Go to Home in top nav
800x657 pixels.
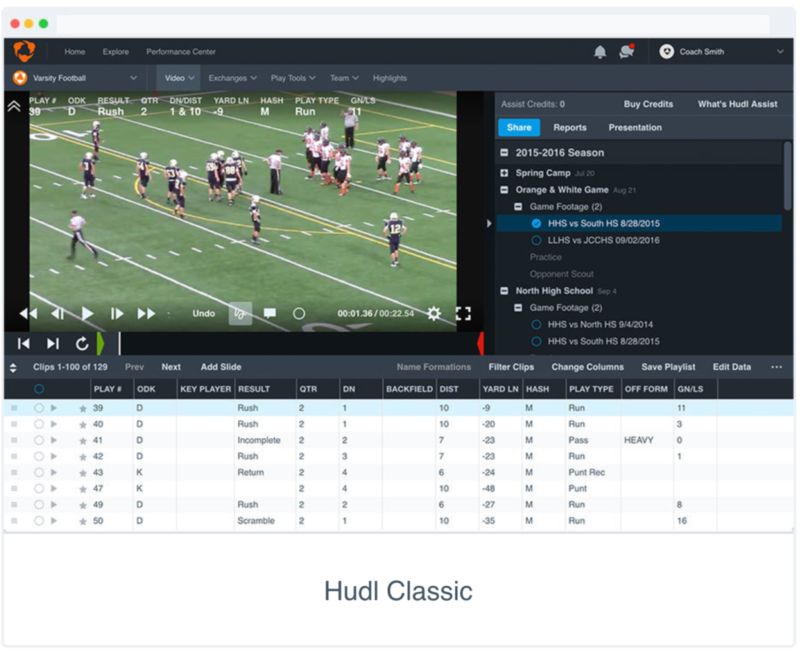pos(74,52)
